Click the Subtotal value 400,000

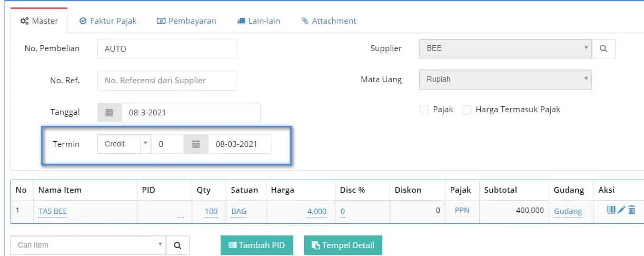[530, 210]
